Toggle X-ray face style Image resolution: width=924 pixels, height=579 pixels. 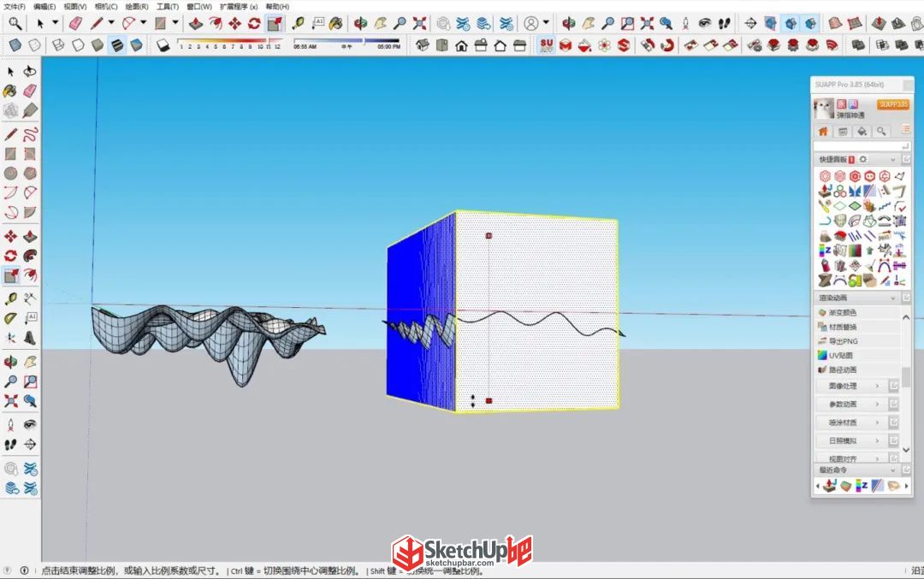click(x=15, y=45)
